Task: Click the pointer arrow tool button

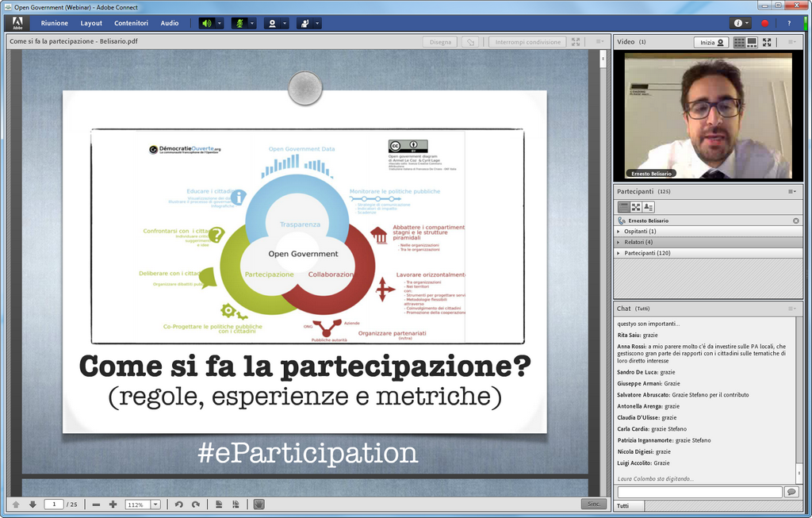Action: (470, 42)
